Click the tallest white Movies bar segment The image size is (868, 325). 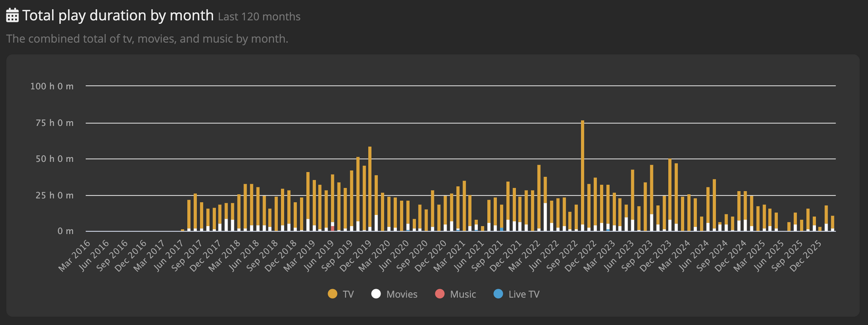point(545,217)
